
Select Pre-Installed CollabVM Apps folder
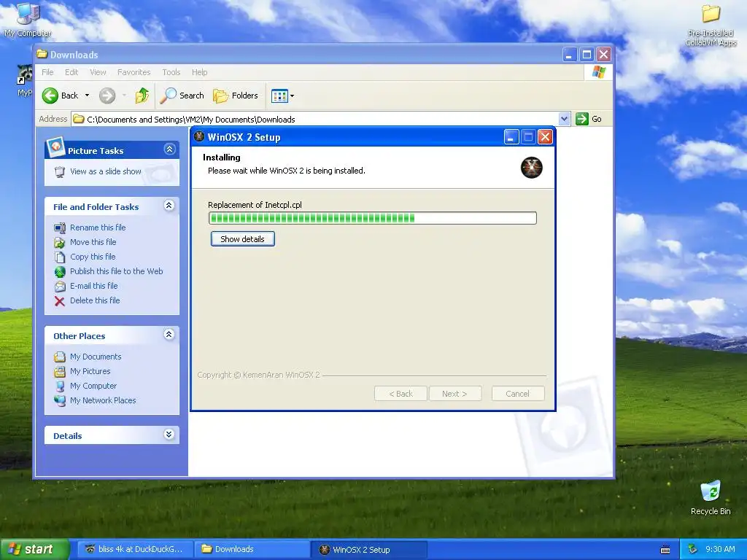pyautogui.click(x=711, y=25)
